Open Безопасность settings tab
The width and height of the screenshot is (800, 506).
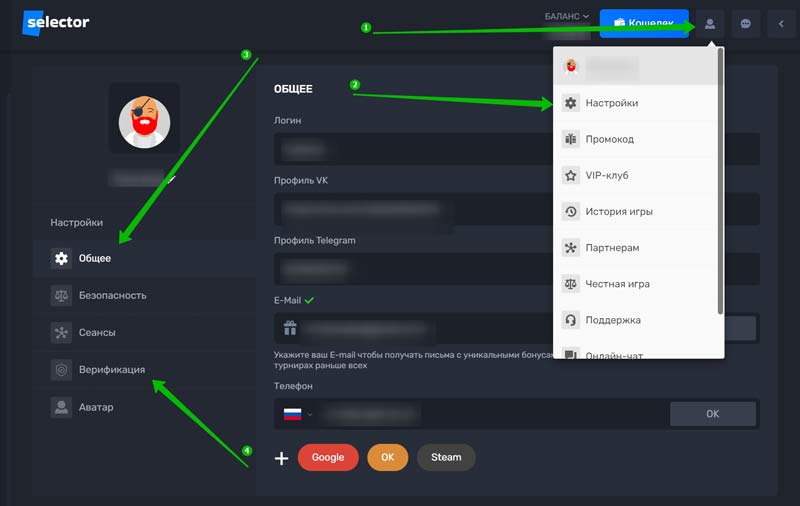144,296
